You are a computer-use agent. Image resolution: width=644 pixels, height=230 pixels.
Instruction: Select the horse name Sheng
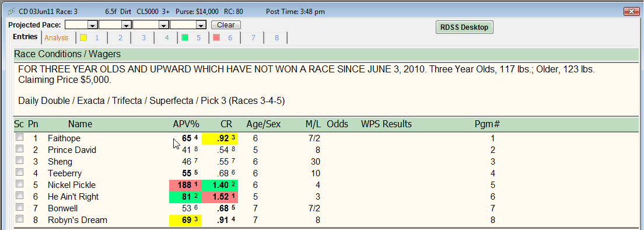(x=60, y=162)
